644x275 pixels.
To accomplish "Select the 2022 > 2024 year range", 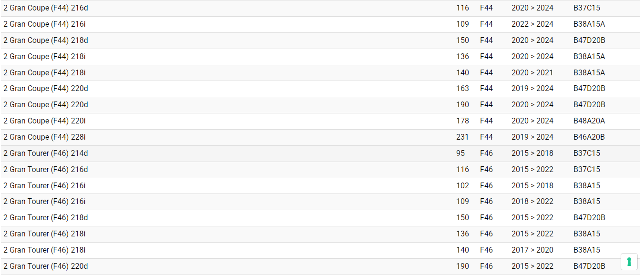I will tap(532, 24).
